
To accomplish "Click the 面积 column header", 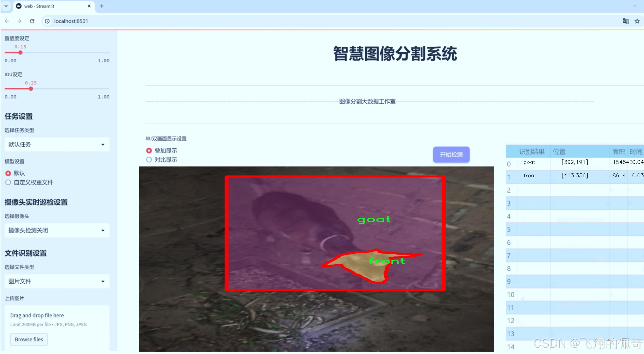I will [618, 151].
